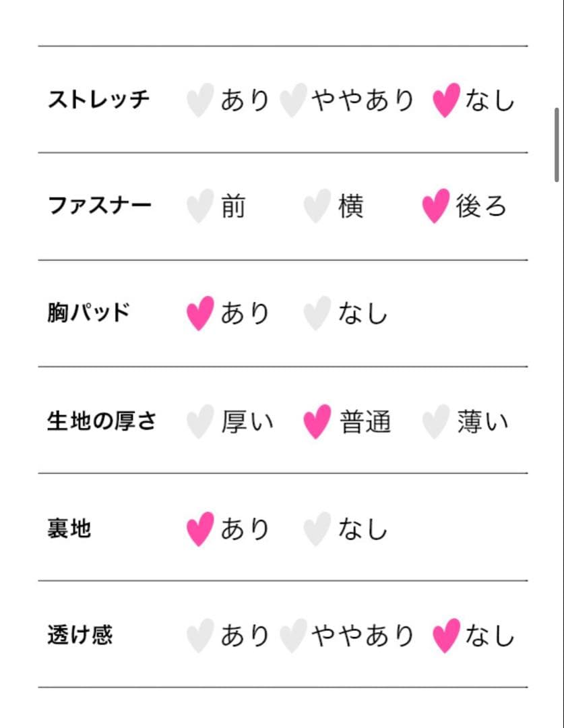The width and height of the screenshot is (564, 728).
Task: Click the heart next to ストレッチ あり
Action: pos(199,100)
